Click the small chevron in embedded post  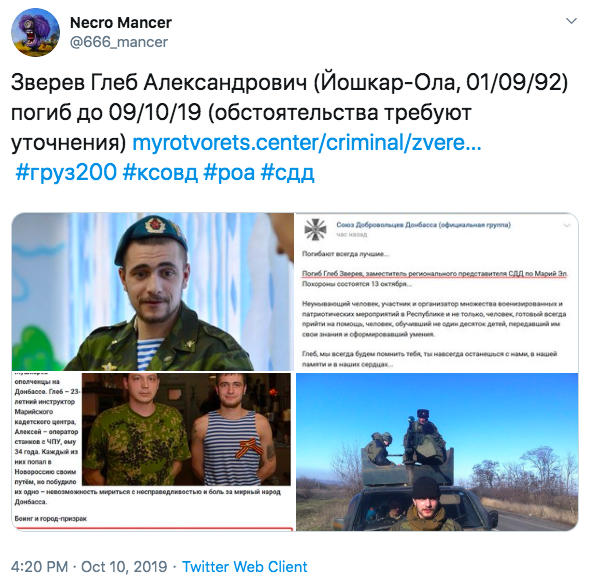[566, 225]
